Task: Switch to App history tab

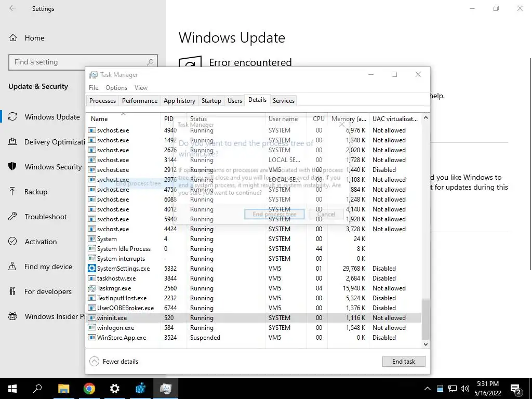Action: (179, 101)
